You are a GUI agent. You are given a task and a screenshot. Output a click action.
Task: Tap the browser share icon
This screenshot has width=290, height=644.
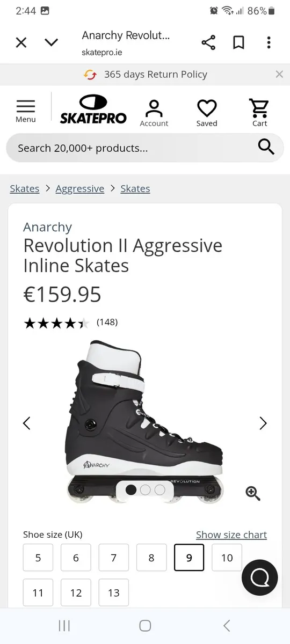pos(208,42)
